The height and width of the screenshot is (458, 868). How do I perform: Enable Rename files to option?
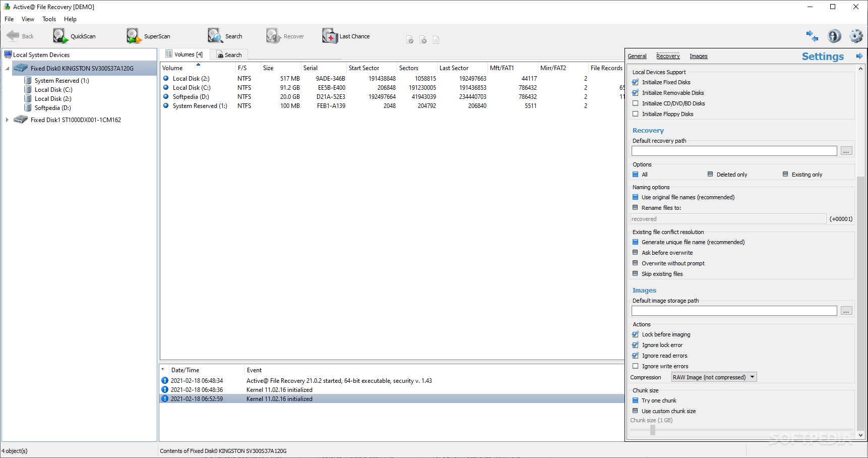click(635, 208)
